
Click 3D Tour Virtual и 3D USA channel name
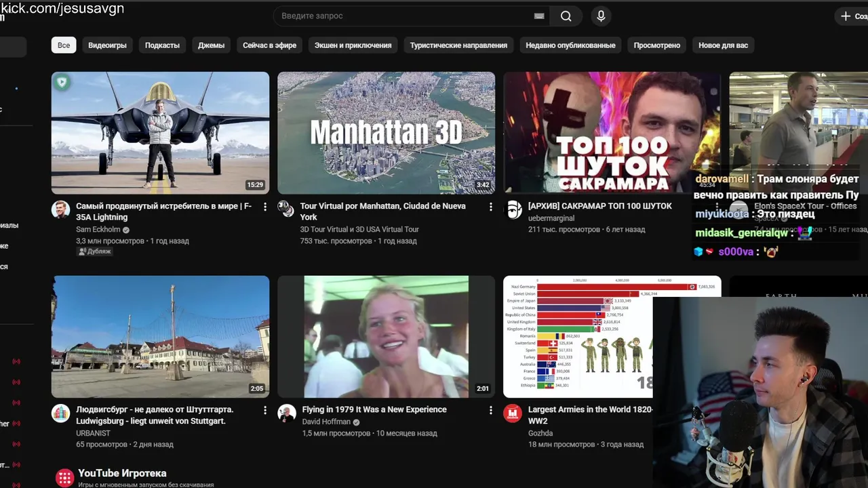(359, 230)
